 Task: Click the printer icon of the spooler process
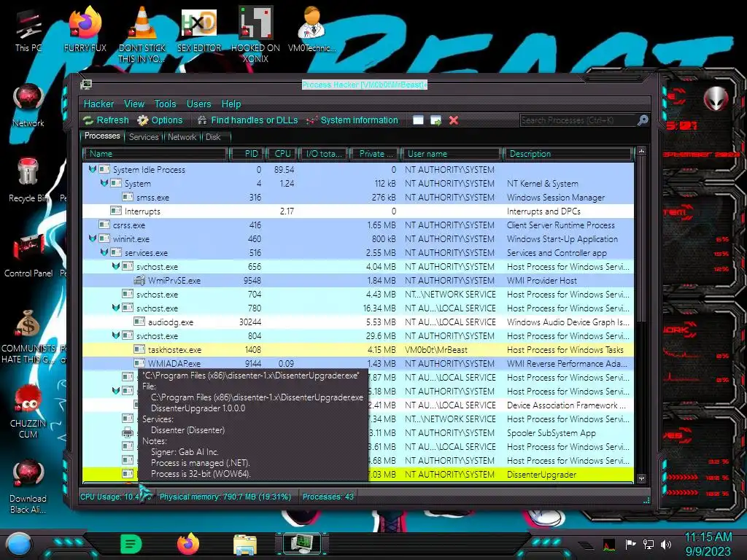(128, 432)
